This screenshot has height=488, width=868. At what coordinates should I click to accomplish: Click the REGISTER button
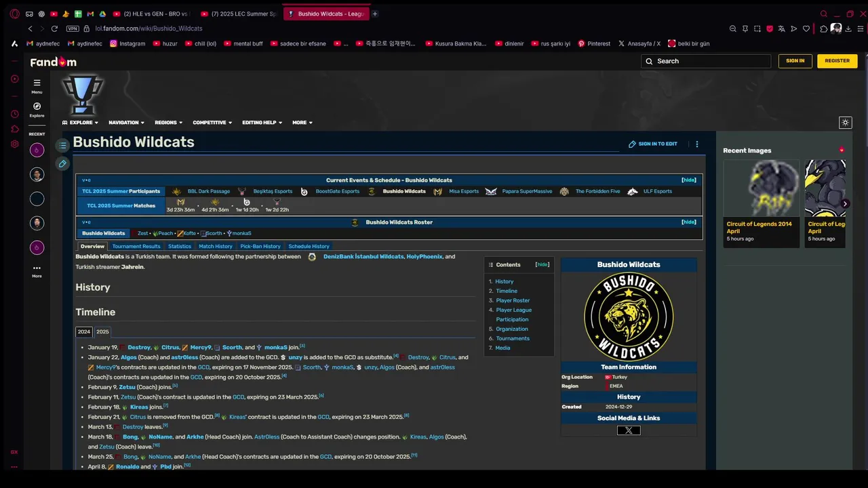(x=837, y=61)
